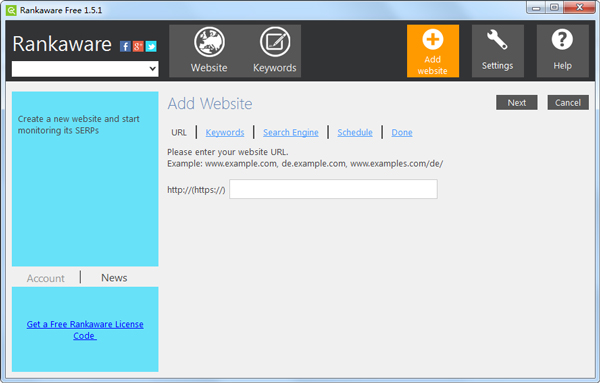600x383 pixels.
Task: Go to the Keywords wizard step link
Action: pos(225,132)
